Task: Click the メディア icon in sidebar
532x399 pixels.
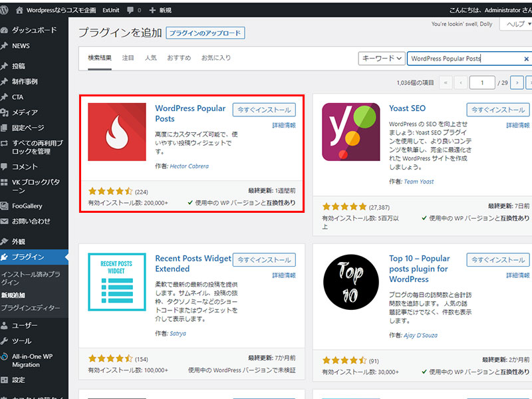Action: click(4, 112)
